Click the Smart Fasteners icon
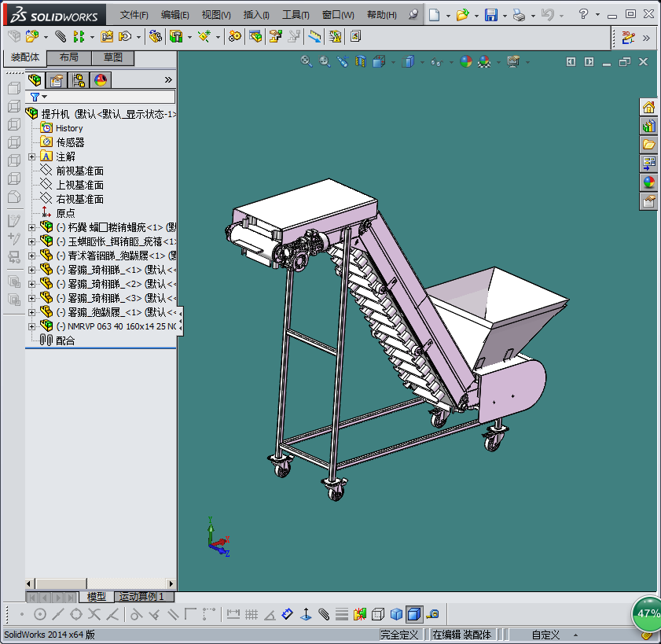Image resolution: width=661 pixels, height=644 pixels. 107,37
